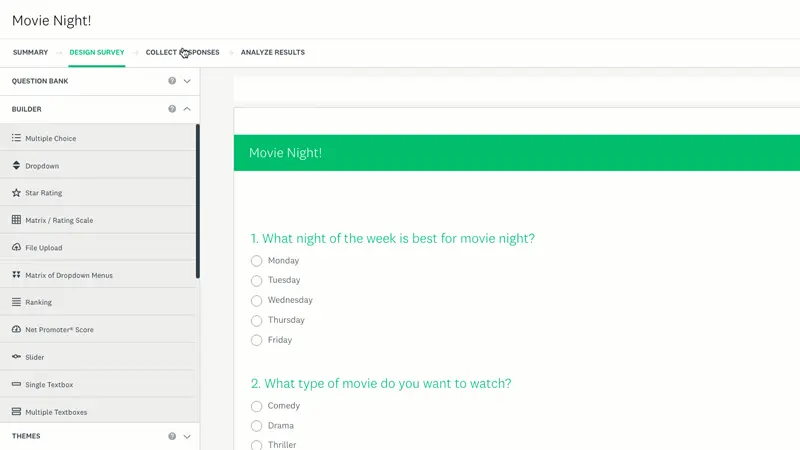Open Question Bank help icon
The width and height of the screenshot is (800, 450).
pyautogui.click(x=172, y=81)
